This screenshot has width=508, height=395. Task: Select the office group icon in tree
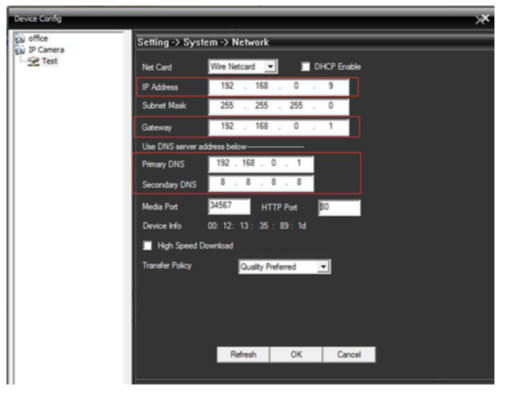coord(20,39)
